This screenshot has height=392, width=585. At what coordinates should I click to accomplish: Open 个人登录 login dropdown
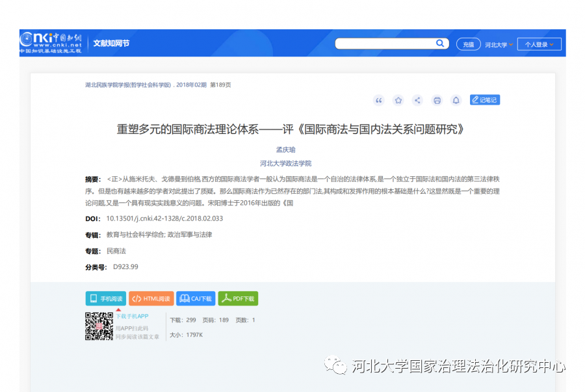[539, 44]
